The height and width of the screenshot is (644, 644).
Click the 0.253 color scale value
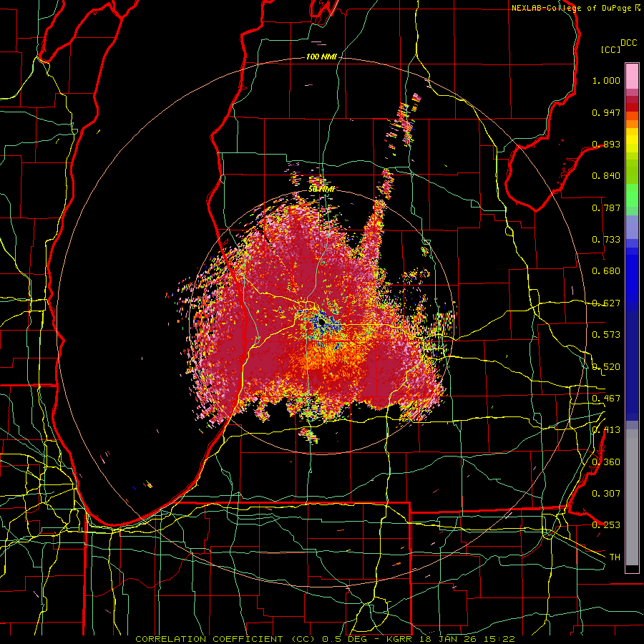point(606,525)
